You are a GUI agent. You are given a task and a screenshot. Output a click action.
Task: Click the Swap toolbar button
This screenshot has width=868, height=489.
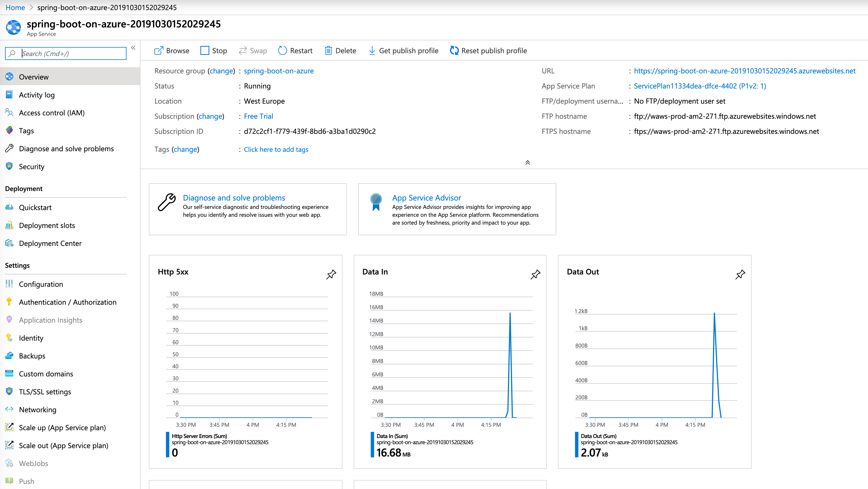click(253, 51)
